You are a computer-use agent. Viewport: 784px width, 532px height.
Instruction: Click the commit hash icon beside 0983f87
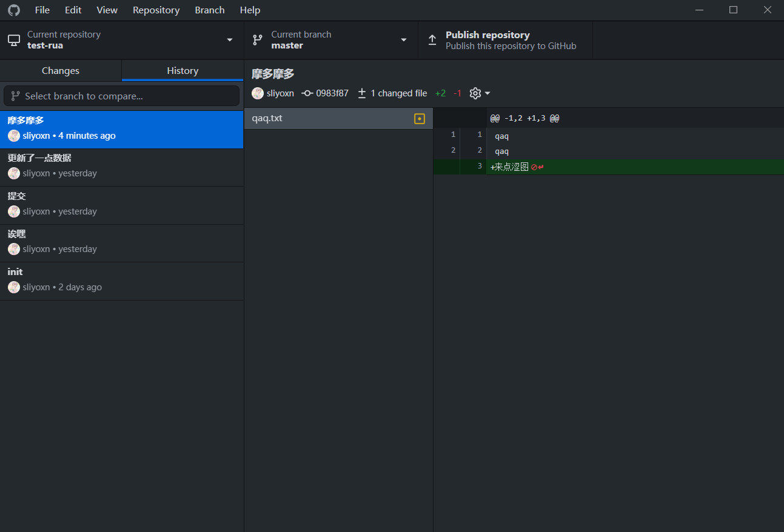[x=307, y=93]
